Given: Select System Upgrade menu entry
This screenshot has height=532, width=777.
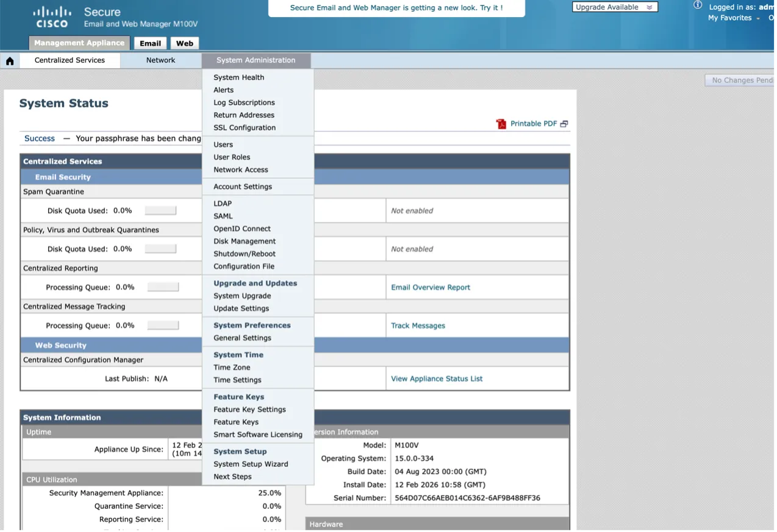Looking at the screenshot, I should (242, 296).
